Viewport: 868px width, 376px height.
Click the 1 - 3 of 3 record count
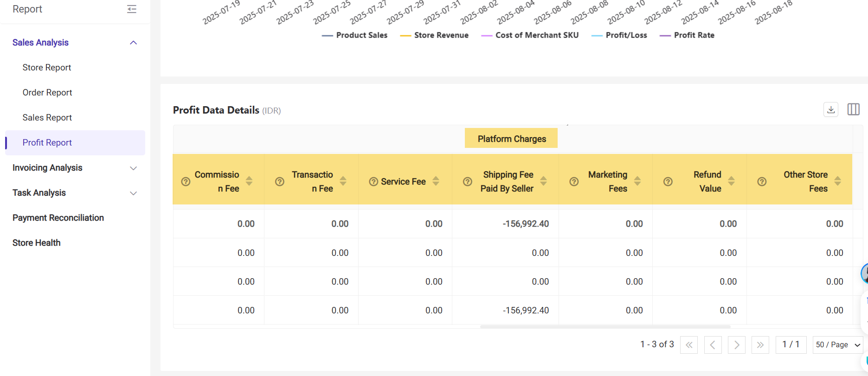click(x=657, y=344)
